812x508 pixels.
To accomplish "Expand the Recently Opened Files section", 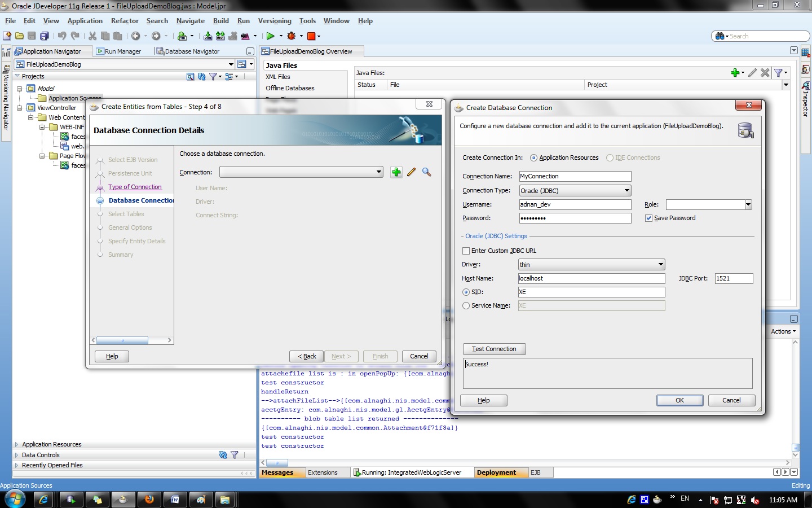I will click(17, 466).
